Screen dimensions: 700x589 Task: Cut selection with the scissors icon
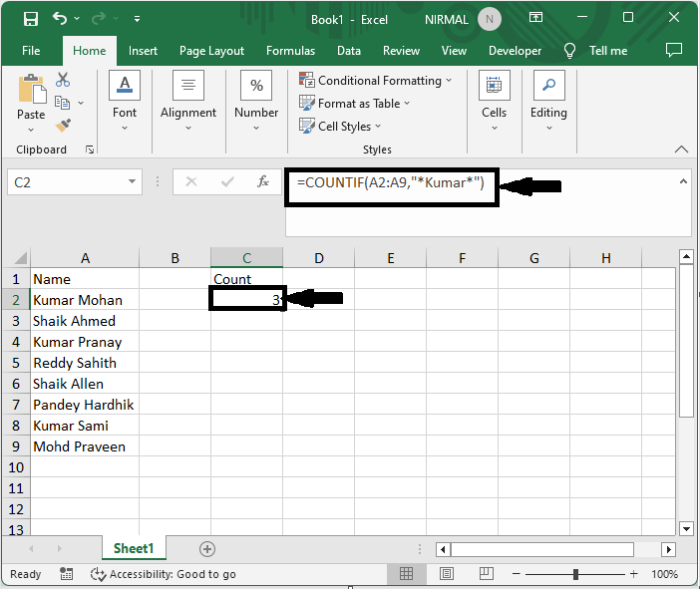(63, 80)
